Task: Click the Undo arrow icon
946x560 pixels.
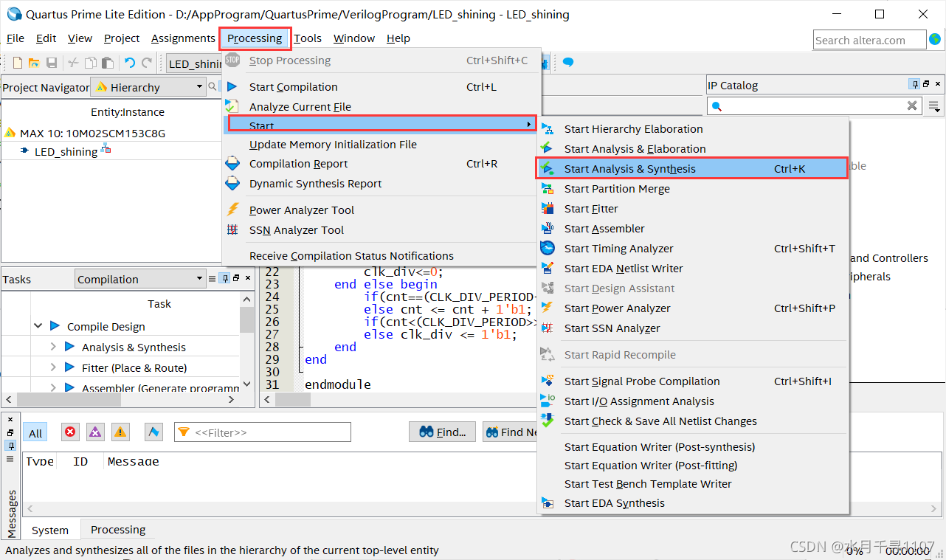Action: click(x=130, y=63)
